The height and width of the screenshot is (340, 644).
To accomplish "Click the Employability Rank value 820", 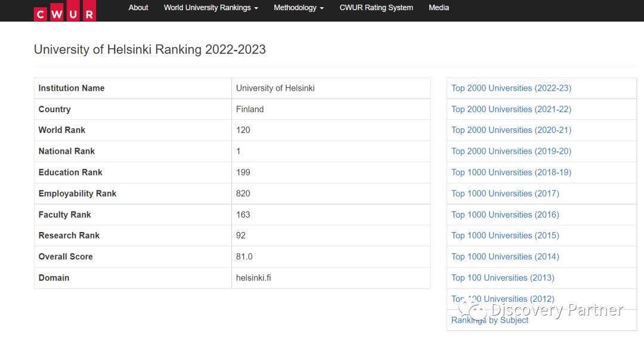I will coord(243,193).
